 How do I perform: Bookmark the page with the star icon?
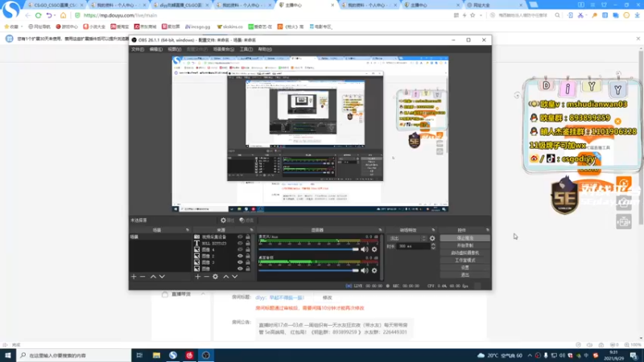coord(473,15)
